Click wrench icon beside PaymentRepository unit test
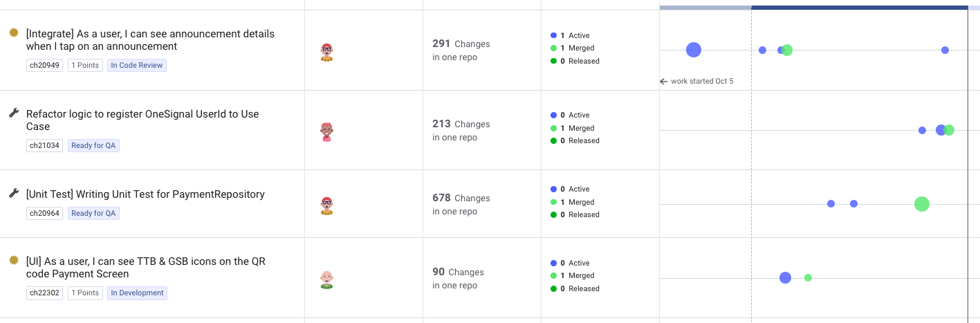Image resolution: width=980 pixels, height=323 pixels. [13, 193]
